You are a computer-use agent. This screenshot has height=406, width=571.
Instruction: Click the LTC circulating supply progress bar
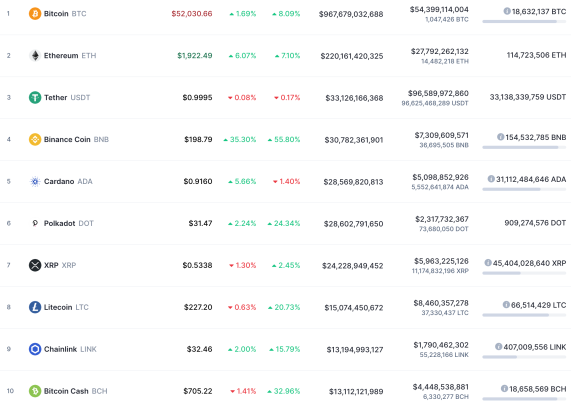point(524,315)
